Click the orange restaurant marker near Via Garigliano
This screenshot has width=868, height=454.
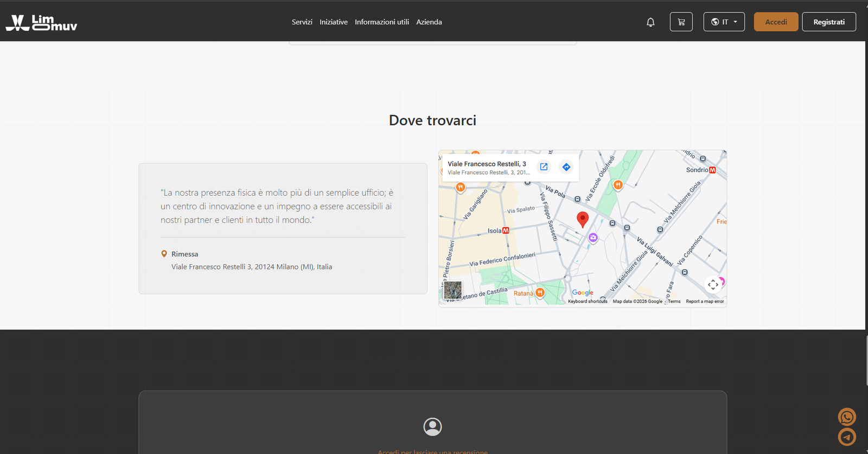point(460,188)
